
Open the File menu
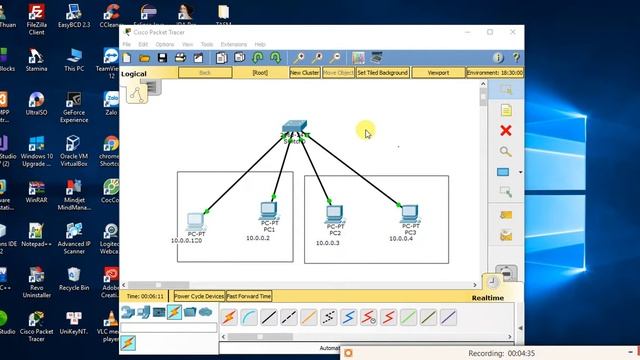coord(127,44)
